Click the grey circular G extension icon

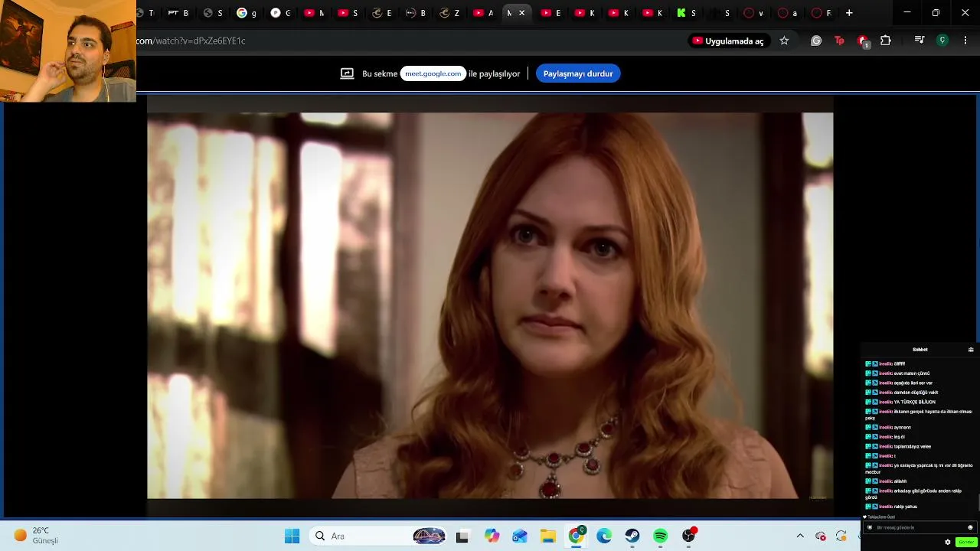[816, 41]
